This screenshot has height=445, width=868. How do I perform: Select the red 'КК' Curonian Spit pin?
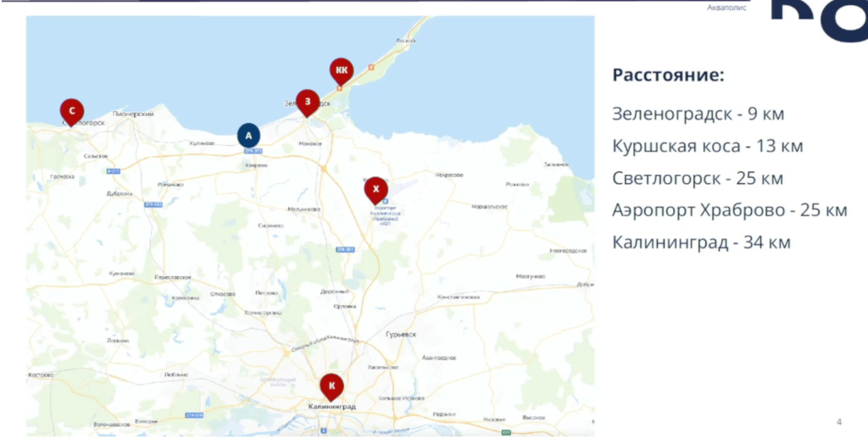342,70
